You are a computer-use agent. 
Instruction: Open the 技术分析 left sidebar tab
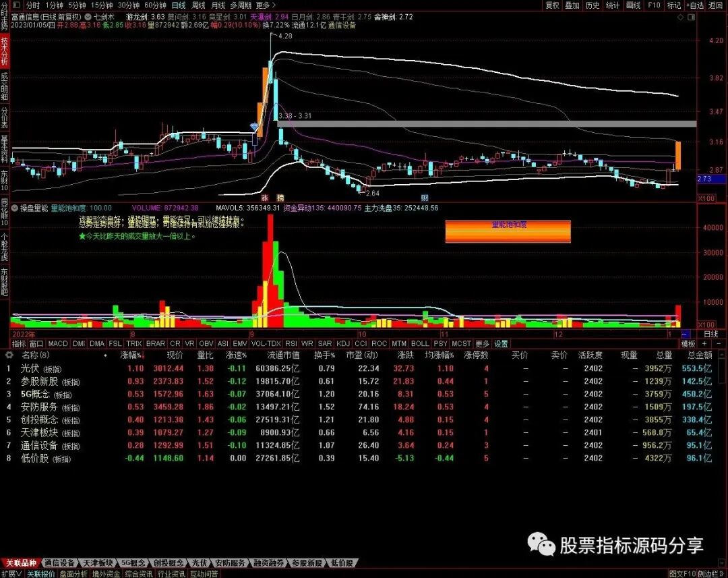[x=4, y=51]
